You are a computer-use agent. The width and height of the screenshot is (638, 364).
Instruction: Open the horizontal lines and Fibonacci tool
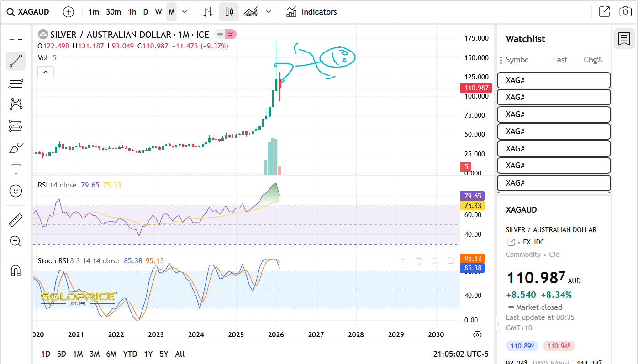click(x=16, y=83)
